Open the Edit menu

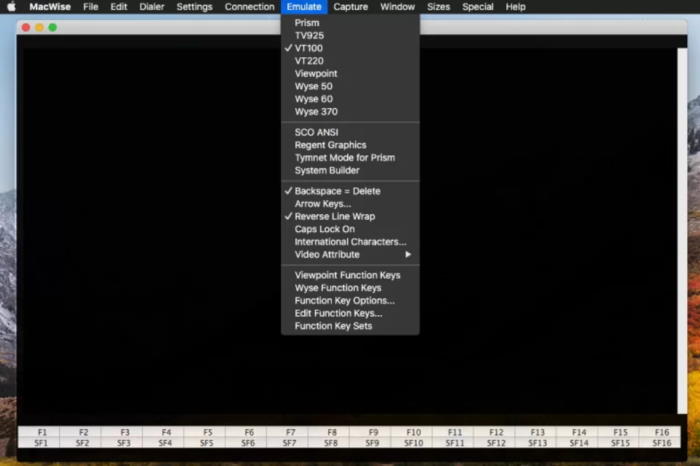tap(119, 7)
